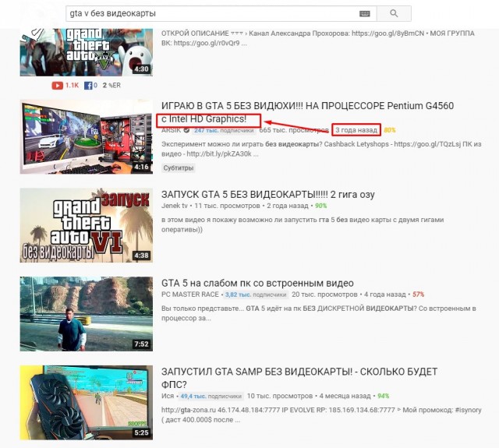Viewport: 499px width, 448px height.
Task: Click the Субтитры badge
Action: tap(179, 168)
